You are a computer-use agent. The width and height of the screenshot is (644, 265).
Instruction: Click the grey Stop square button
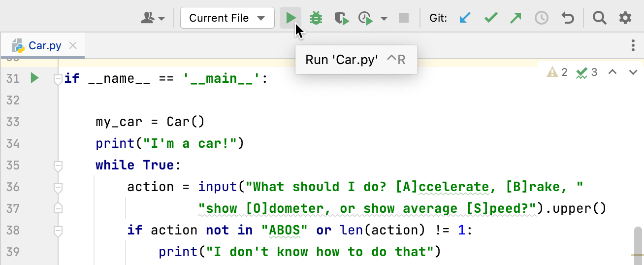tap(404, 18)
